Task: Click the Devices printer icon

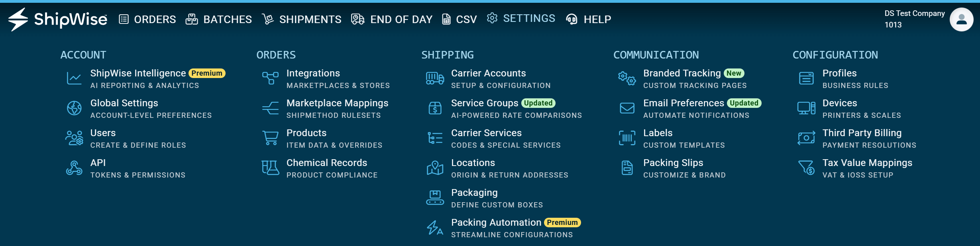Action: pos(806,108)
